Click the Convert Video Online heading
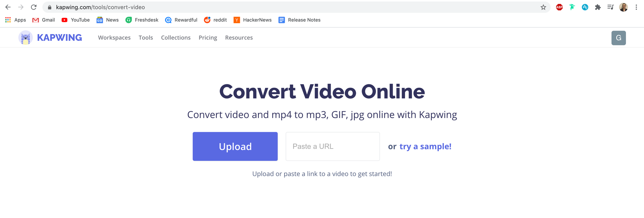The height and width of the screenshot is (218, 644). click(322, 92)
